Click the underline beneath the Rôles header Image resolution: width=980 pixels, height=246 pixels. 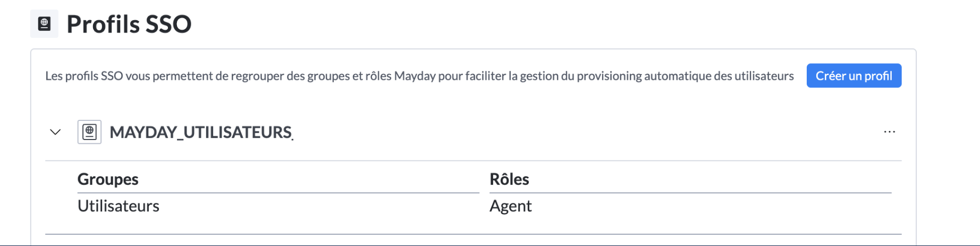pyautogui.click(x=690, y=193)
